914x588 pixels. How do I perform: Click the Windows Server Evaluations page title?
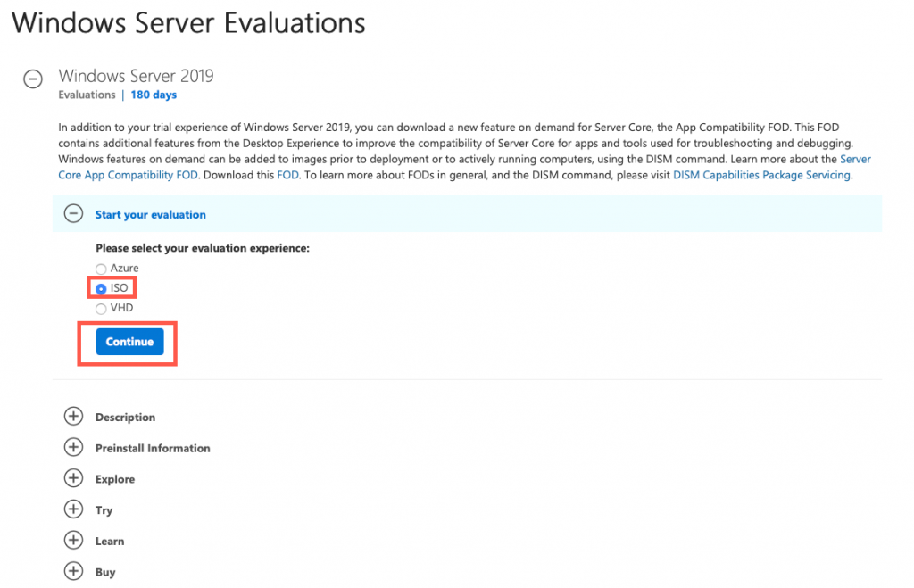188,23
